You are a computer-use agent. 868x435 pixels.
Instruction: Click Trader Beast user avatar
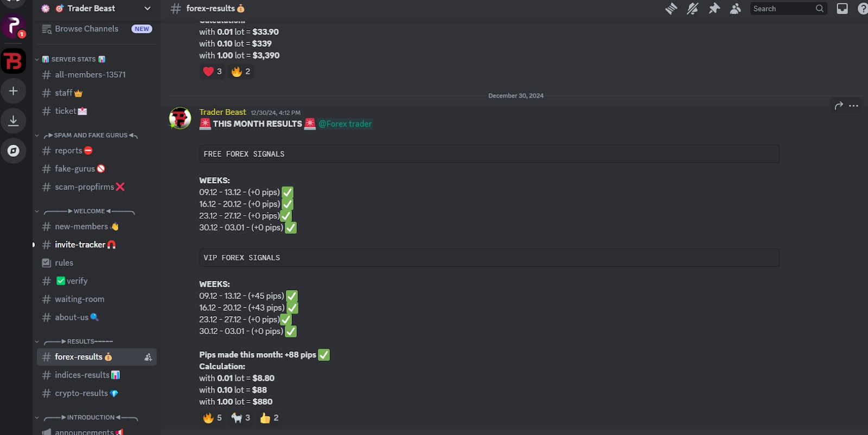[180, 118]
